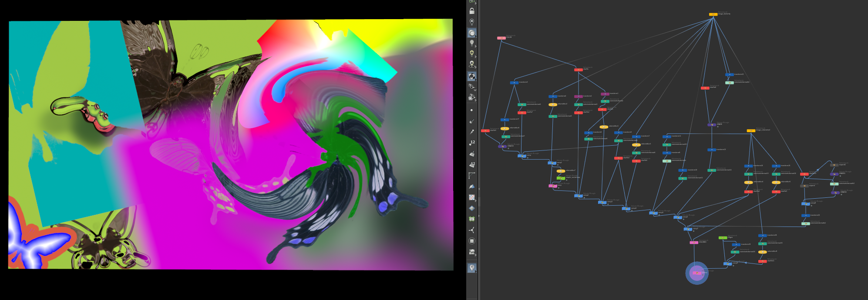
Task: Click the plain light bulb lighting icon
Action: (471, 43)
